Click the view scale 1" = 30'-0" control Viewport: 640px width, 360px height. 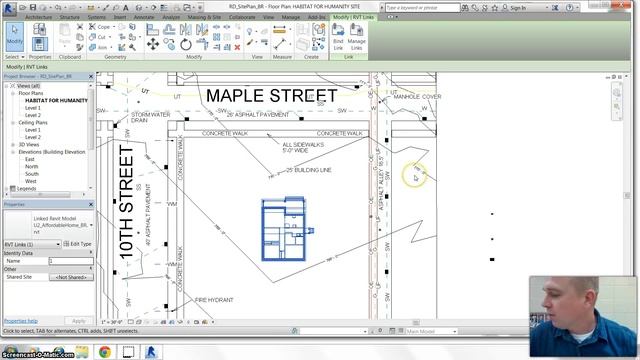112,322
